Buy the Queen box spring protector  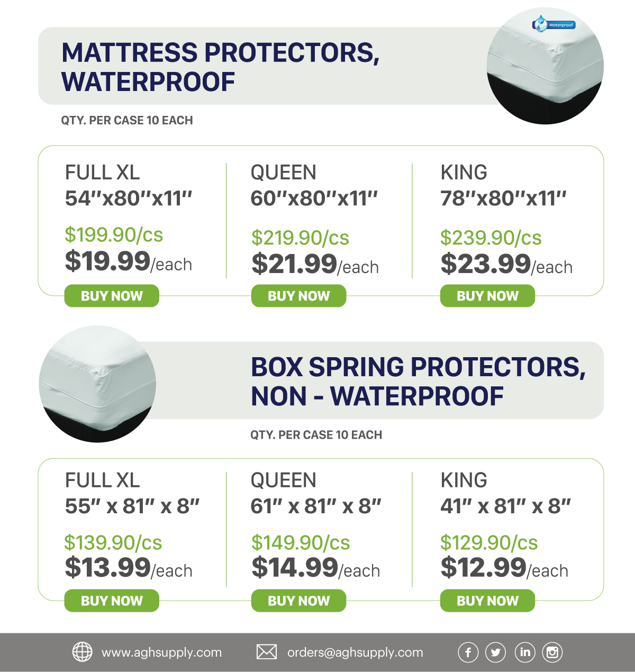point(298,601)
